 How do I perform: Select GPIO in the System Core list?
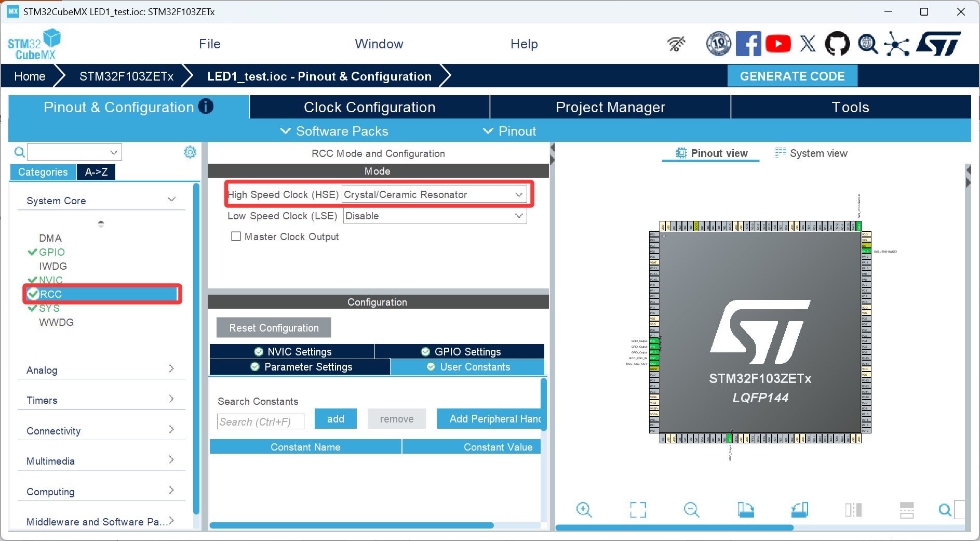tap(52, 252)
